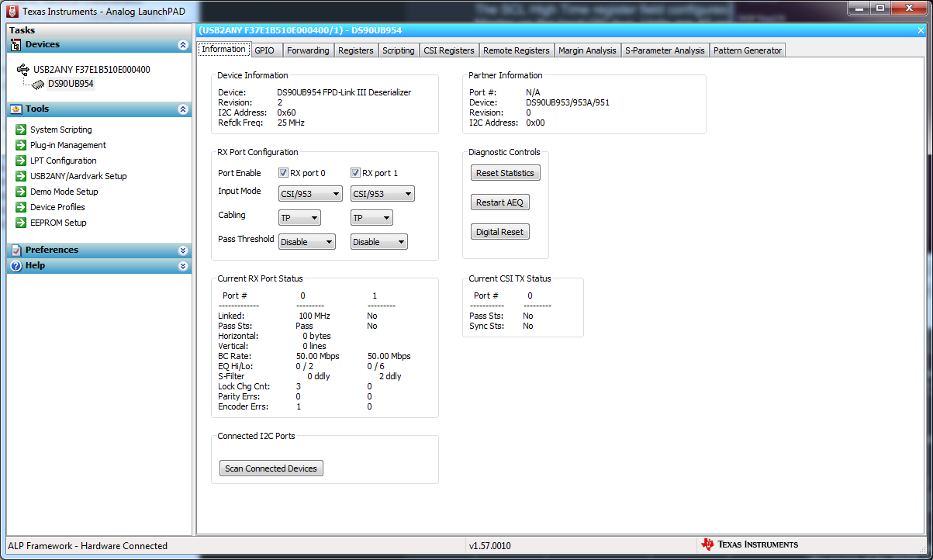
Task: Click the USB2ANY/Aardvark Setup arrow icon
Action: coord(21,176)
